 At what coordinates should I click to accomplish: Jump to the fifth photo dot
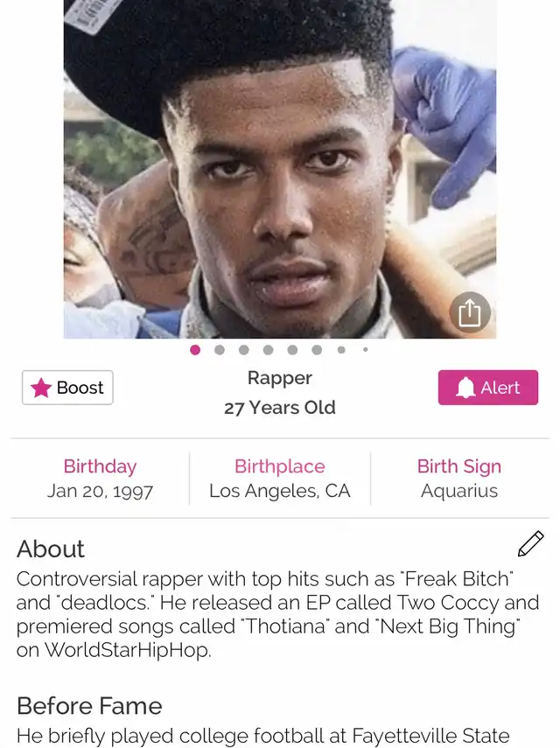click(292, 350)
